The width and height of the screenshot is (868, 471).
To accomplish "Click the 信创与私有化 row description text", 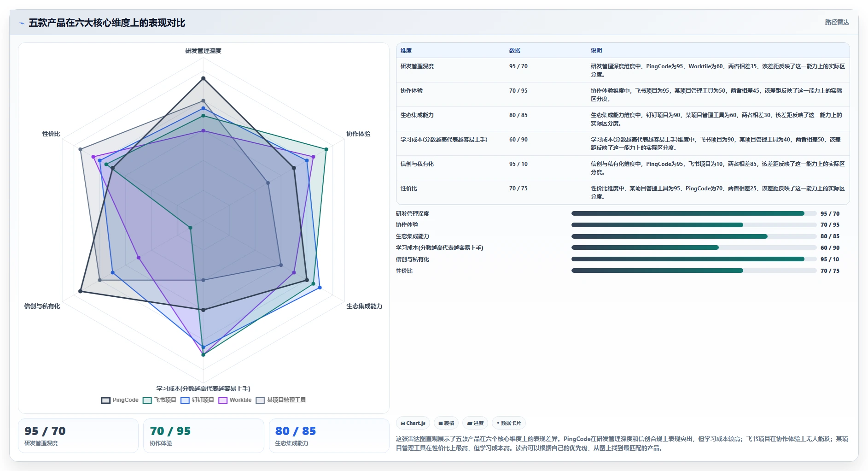I will pos(718,168).
